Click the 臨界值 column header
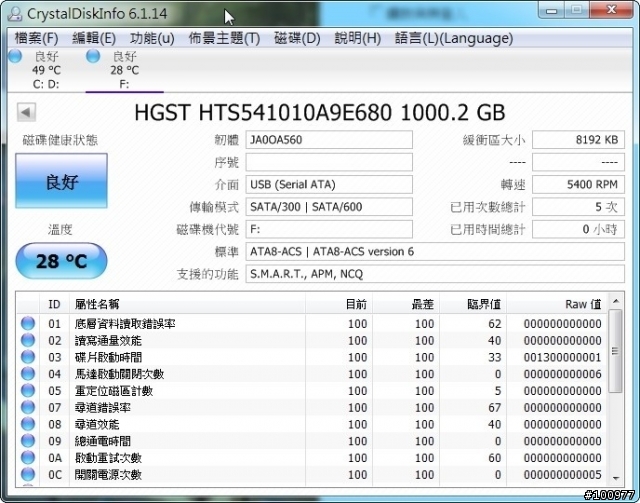Image resolution: width=640 pixels, height=503 pixels. (473, 304)
